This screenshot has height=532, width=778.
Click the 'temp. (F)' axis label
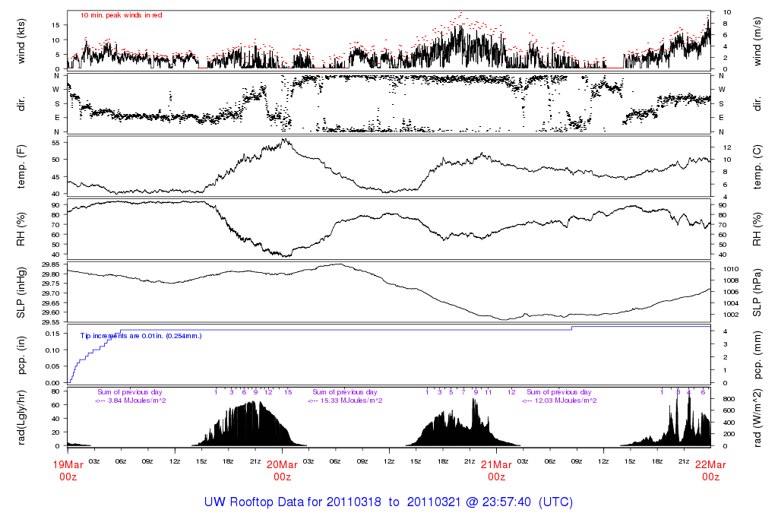click(21, 166)
